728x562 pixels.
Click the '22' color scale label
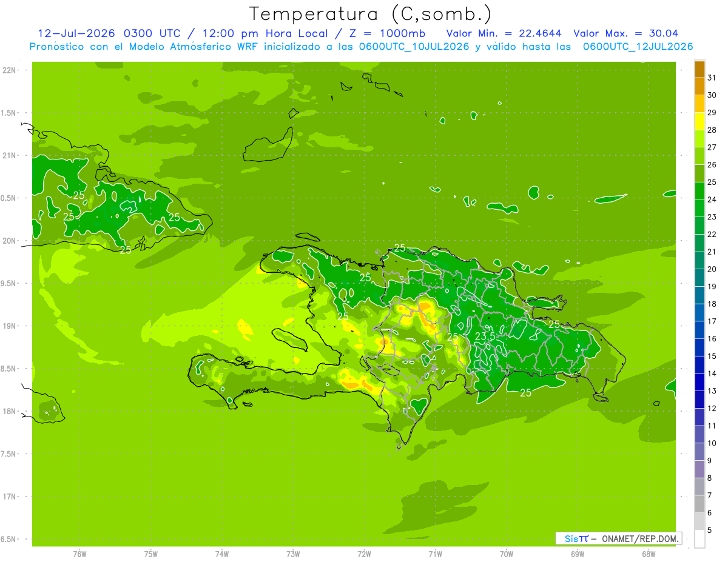click(712, 234)
